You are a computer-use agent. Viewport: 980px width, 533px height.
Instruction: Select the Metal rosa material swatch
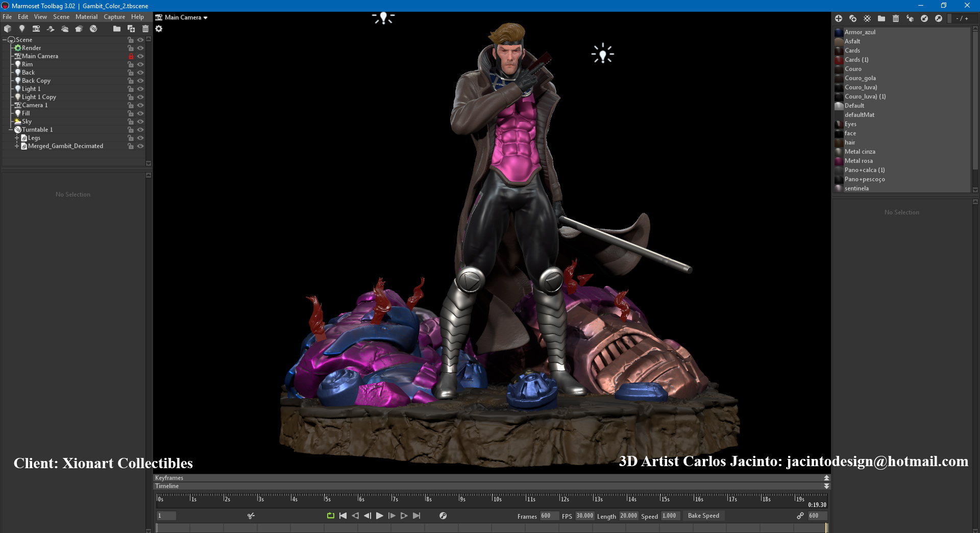point(839,161)
